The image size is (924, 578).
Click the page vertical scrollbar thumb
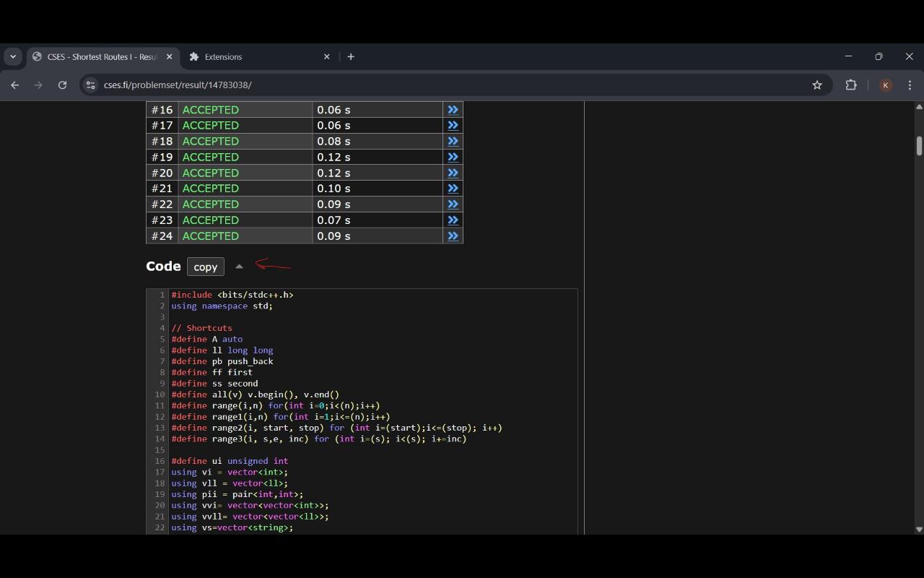[919, 145]
